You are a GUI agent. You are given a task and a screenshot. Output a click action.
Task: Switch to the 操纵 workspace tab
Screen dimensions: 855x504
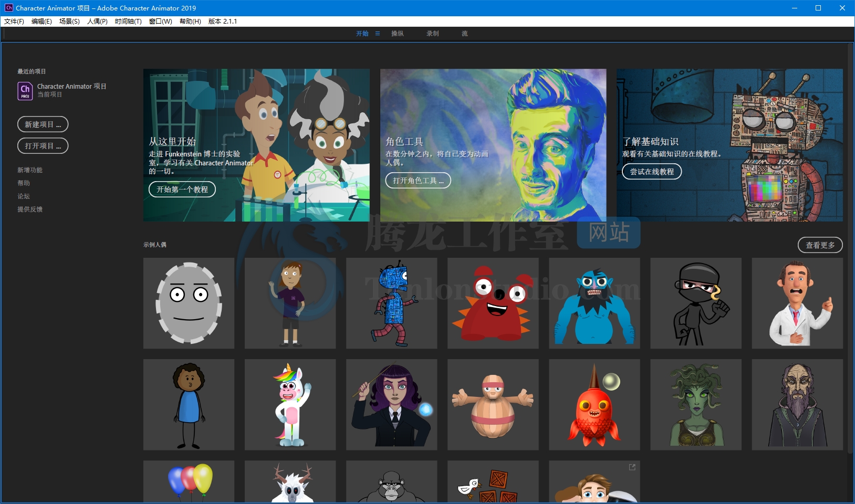pos(398,34)
